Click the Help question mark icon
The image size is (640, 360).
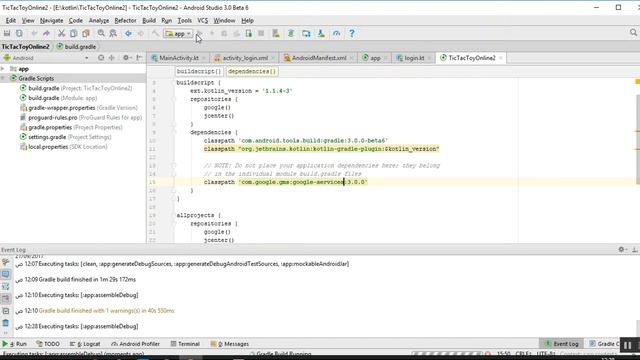(x=352, y=33)
